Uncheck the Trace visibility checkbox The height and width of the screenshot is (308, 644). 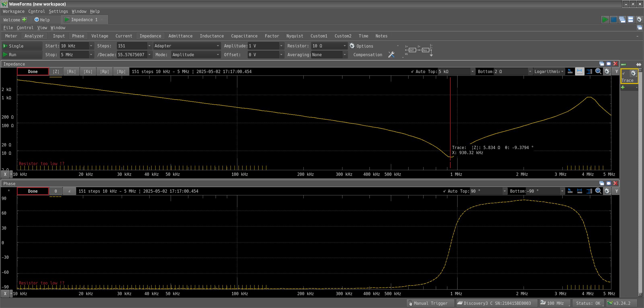pos(624,73)
